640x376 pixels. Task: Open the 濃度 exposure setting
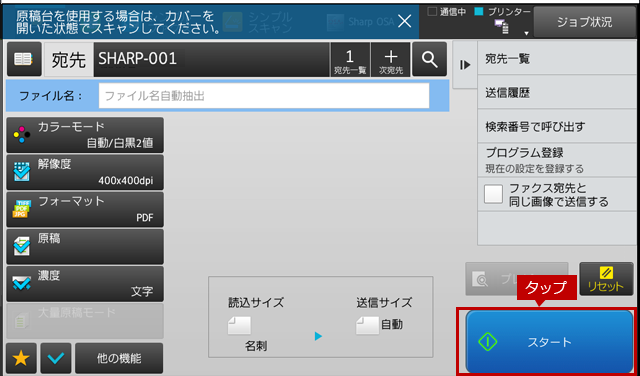85,284
